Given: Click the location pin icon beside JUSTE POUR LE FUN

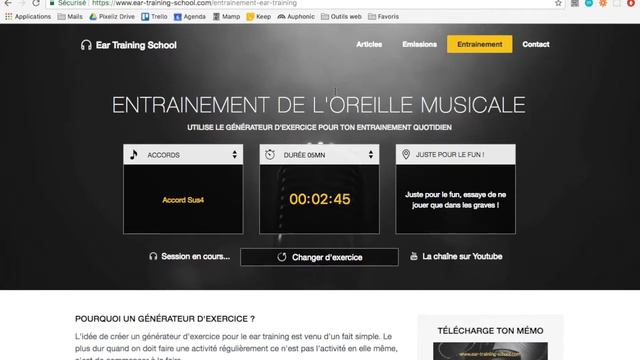Looking at the screenshot, I should [406, 154].
